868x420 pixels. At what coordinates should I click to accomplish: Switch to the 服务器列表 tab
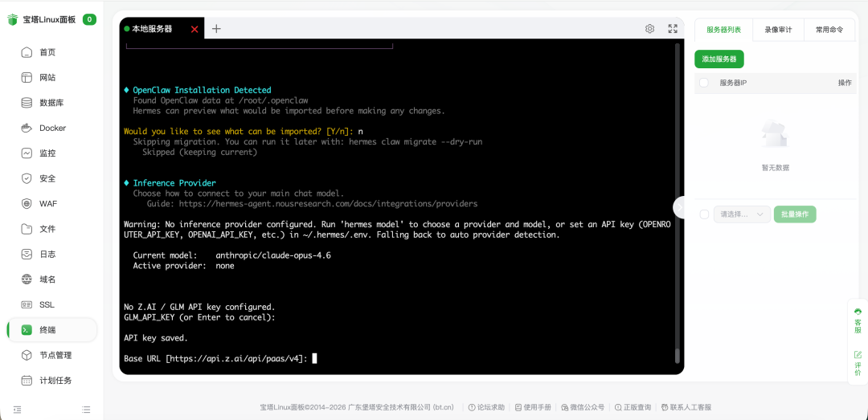pyautogui.click(x=723, y=30)
